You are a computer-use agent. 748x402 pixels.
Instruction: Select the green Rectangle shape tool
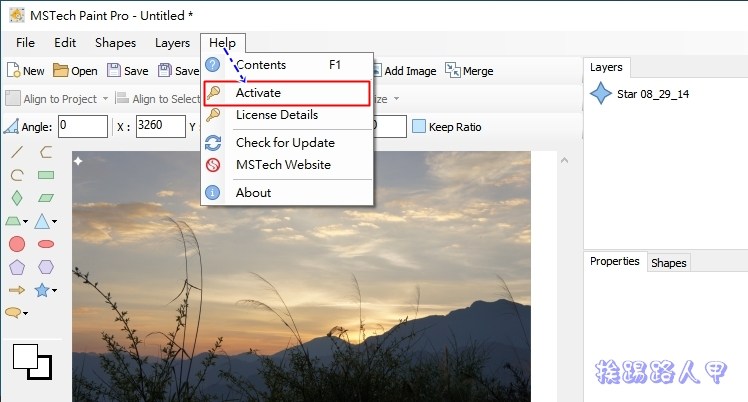click(x=46, y=175)
